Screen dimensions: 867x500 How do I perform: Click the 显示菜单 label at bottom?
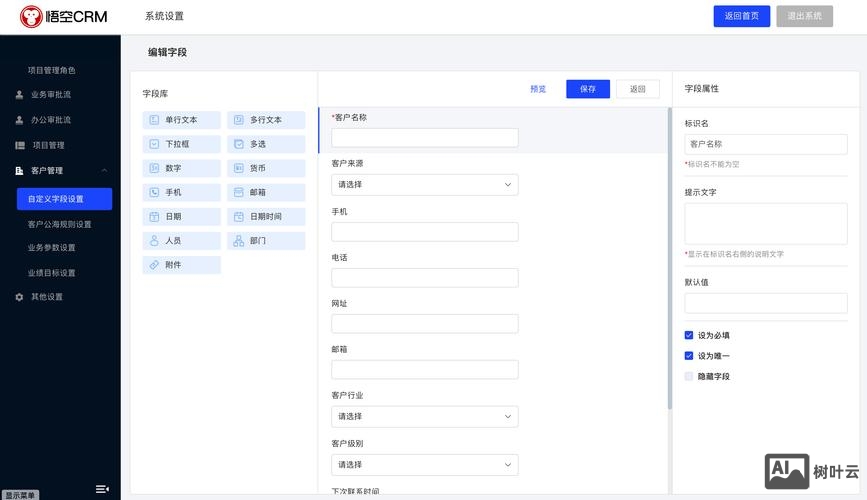point(20,495)
